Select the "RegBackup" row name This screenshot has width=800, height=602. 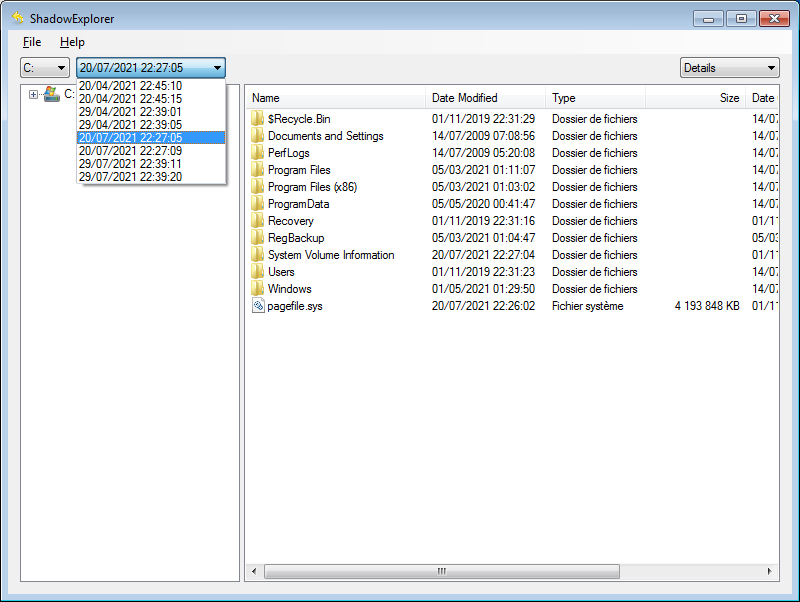pyautogui.click(x=296, y=238)
